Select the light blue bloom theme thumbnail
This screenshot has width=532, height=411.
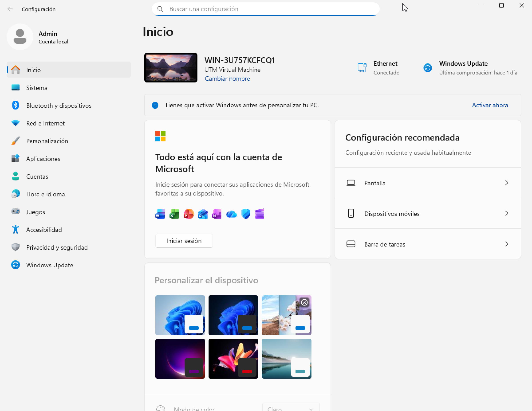click(x=180, y=315)
